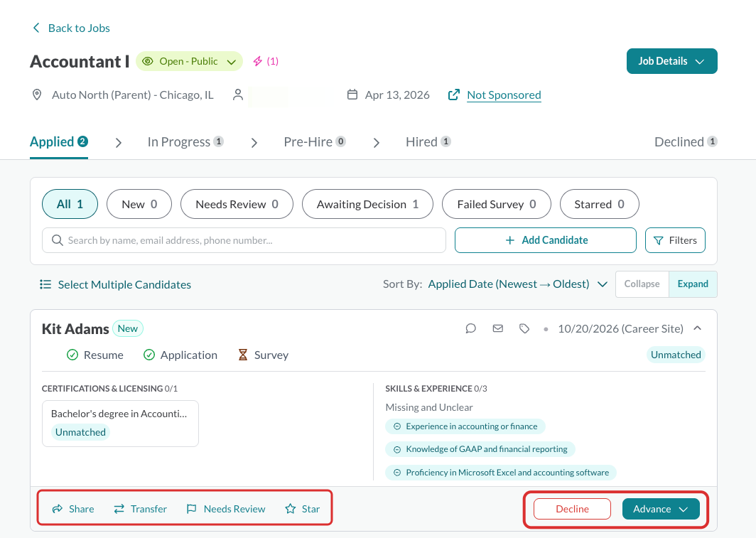Switch to the In Progress tab
The image size is (756, 538).
(x=185, y=141)
